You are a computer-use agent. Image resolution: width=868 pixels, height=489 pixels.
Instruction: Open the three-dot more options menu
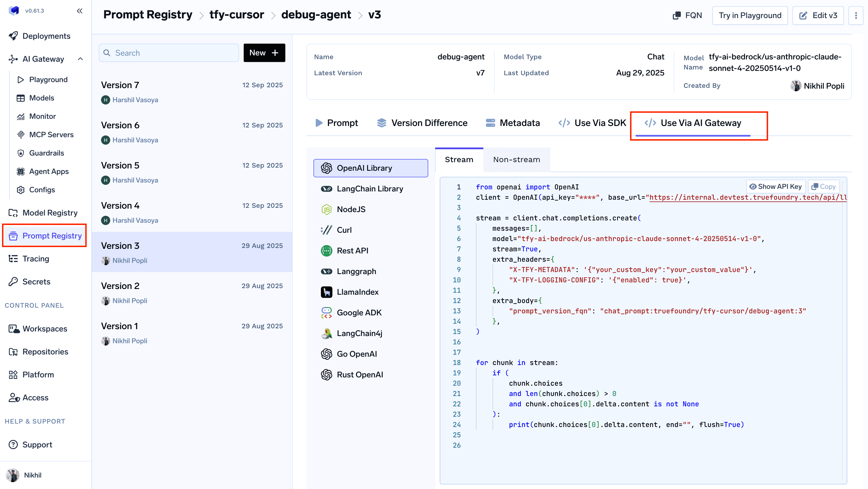coord(856,15)
